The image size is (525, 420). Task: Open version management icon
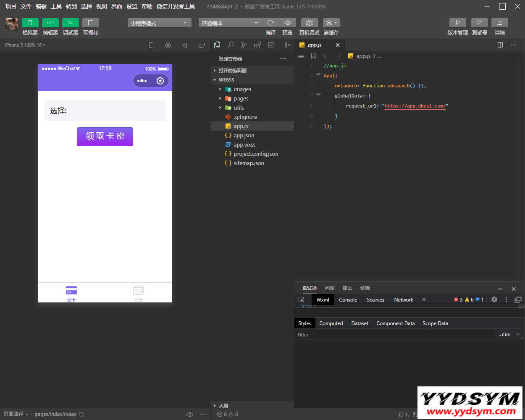[x=457, y=23]
